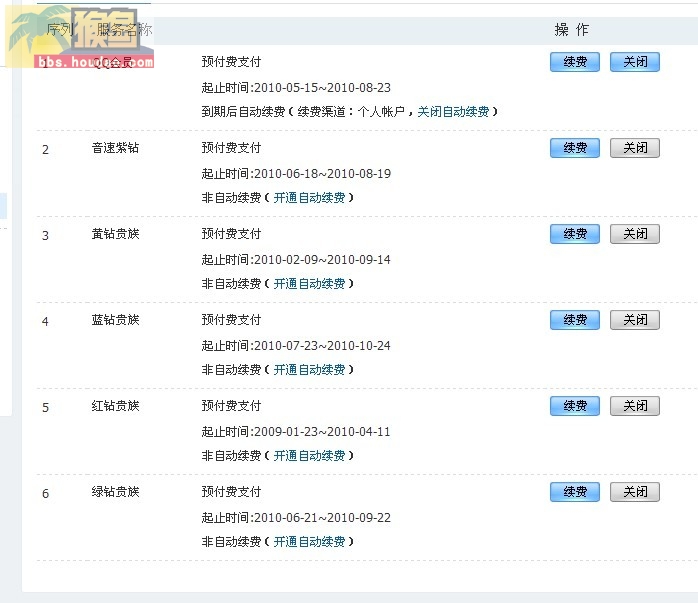Image resolution: width=698 pixels, height=603 pixels.
Task: Close 音速紫钻 service with 关闭 button
Action: coord(635,148)
